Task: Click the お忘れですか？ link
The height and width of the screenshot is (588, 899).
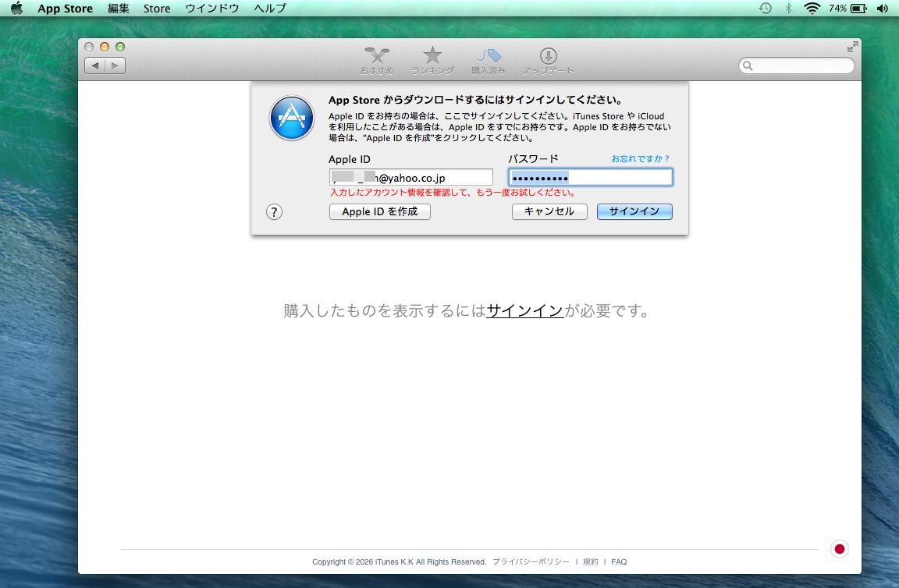Action: point(640,159)
